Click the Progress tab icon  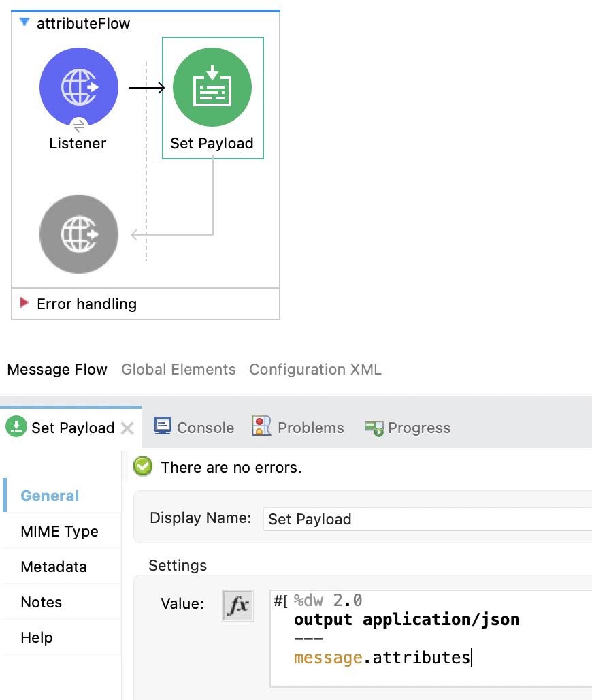pyautogui.click(x=374, y=428)
